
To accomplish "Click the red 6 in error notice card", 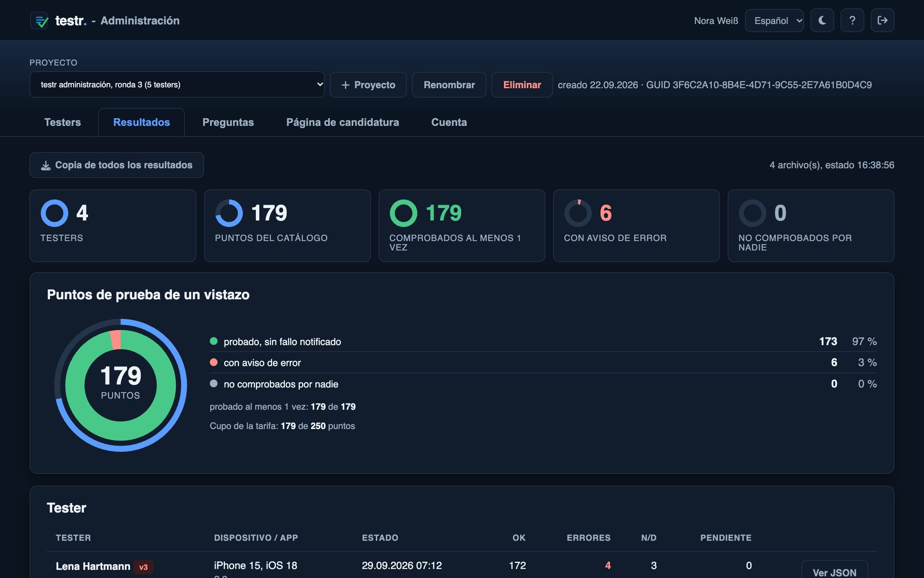I will tap(606, 213).
